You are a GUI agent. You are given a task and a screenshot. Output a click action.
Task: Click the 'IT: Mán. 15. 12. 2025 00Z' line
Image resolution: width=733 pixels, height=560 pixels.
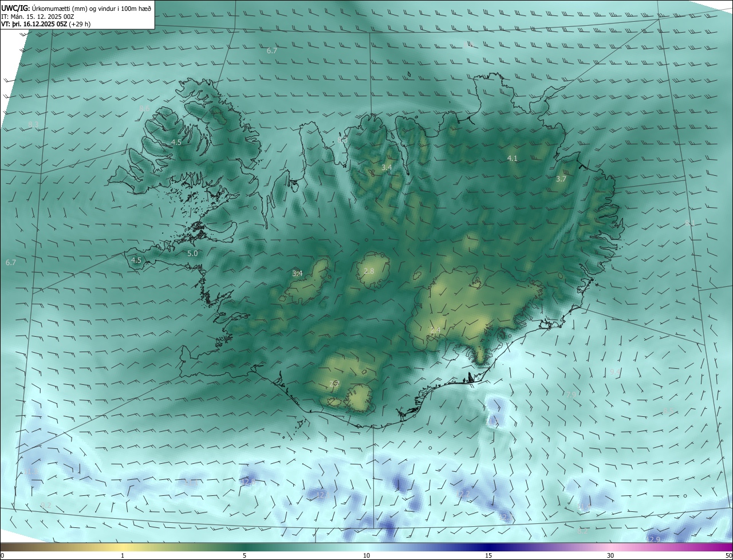pyautogui.click(x=38, y=16)
